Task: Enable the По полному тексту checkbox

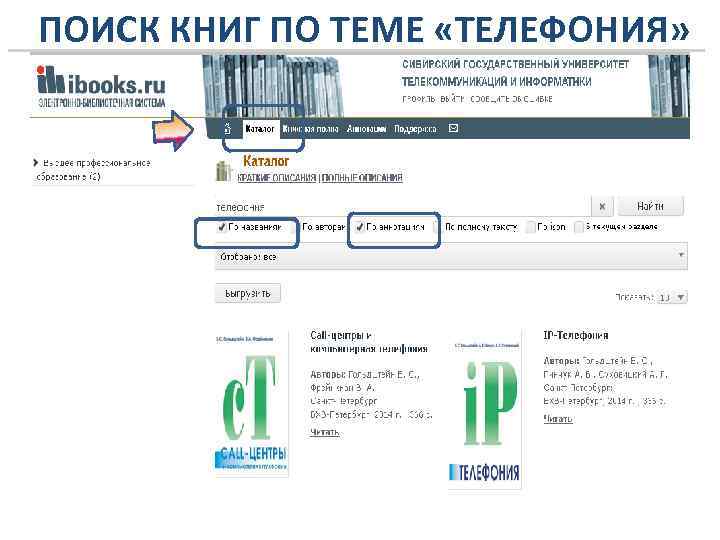Action: [x=437, y=227]
